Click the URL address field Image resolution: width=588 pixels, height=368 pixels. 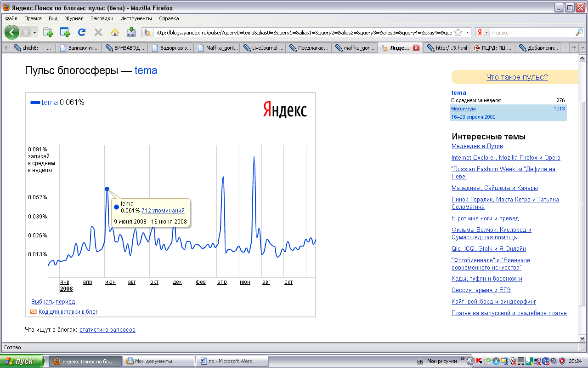(303, 33)
